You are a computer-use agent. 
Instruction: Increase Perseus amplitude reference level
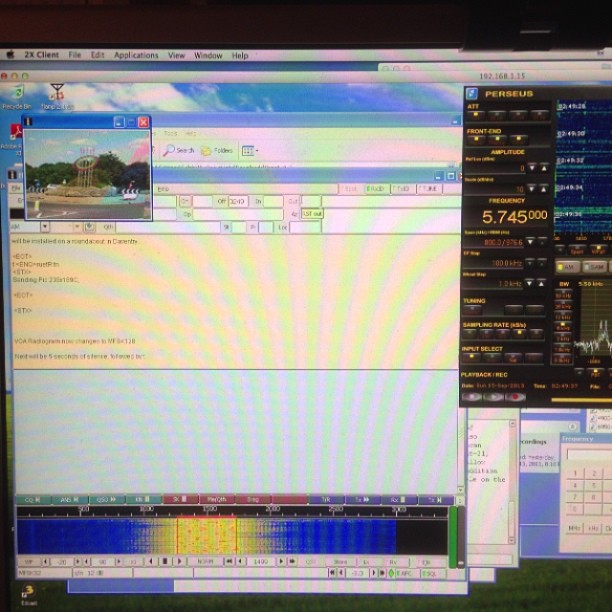[544, 168]
